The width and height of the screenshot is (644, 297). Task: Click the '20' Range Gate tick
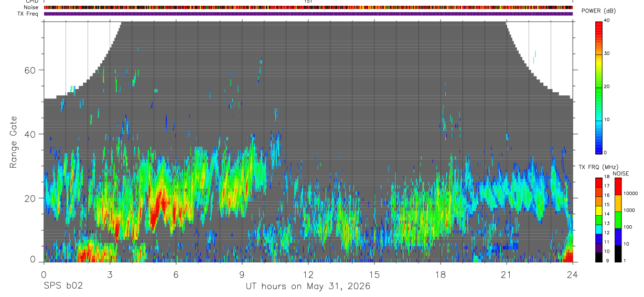tap(29, 198)
